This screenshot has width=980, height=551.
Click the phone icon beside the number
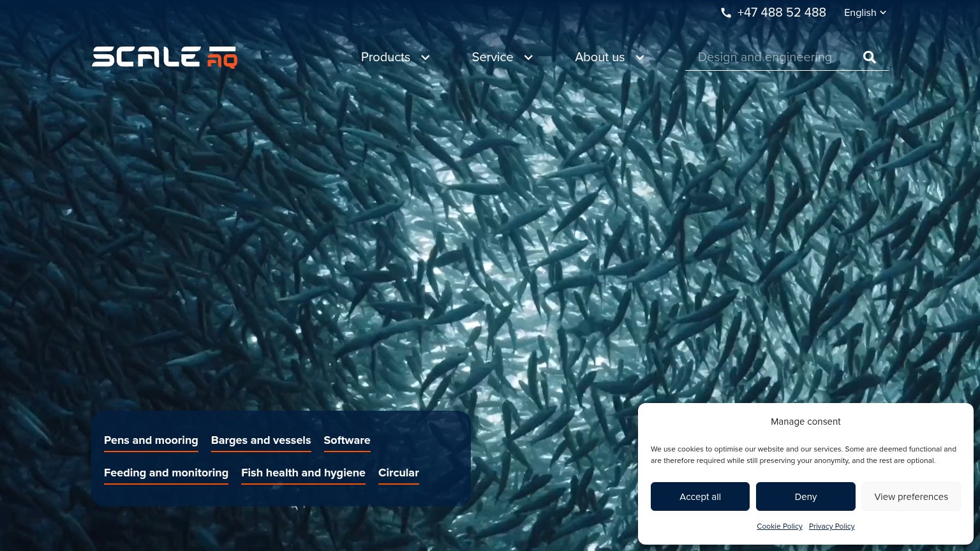pos(726,13)
